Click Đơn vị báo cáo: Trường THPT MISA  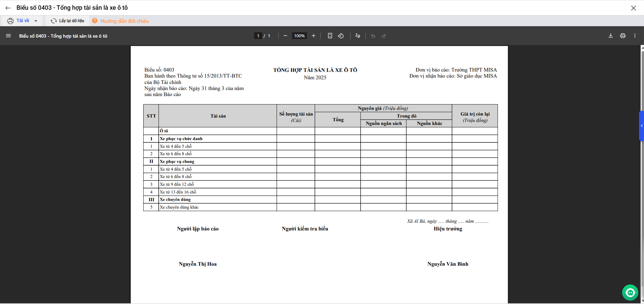click(456, 70)
